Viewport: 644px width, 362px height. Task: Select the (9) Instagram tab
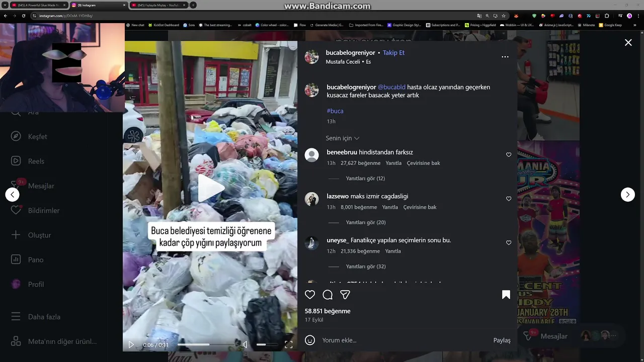(99, 5)
